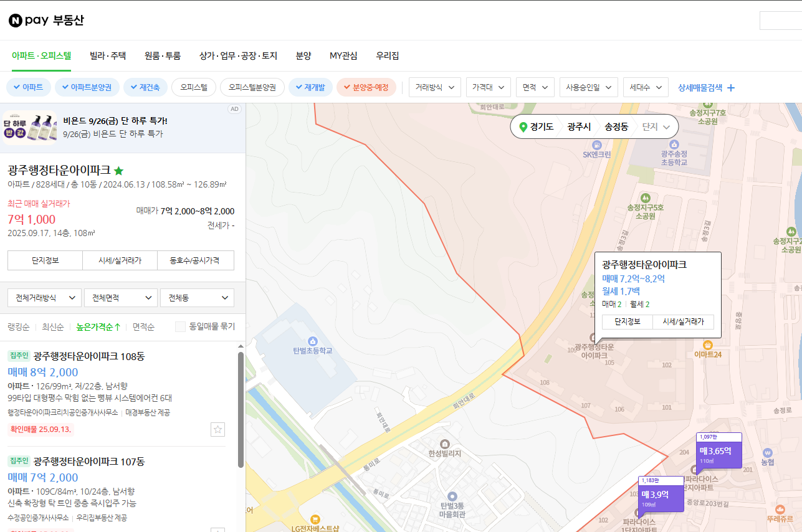Check the 동일매물 묶기 checkbox
802x532 pixels.
180,326
